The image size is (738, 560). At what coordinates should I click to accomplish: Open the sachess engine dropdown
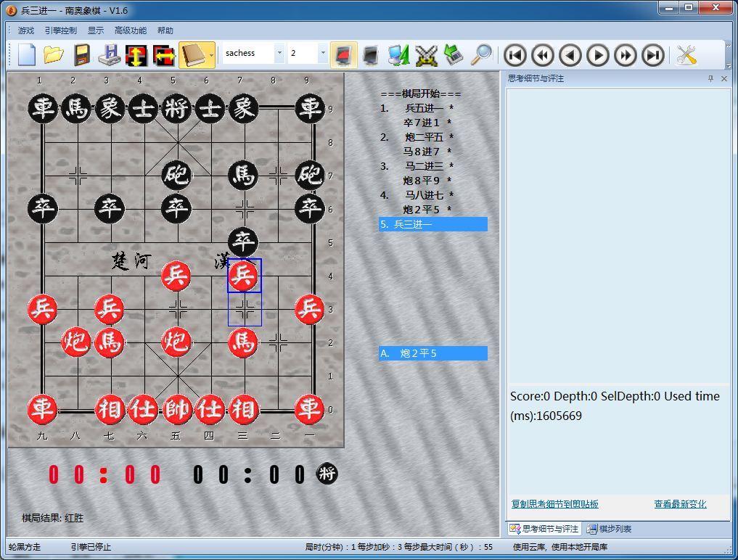pyautogui.click(x=279, y=53)
